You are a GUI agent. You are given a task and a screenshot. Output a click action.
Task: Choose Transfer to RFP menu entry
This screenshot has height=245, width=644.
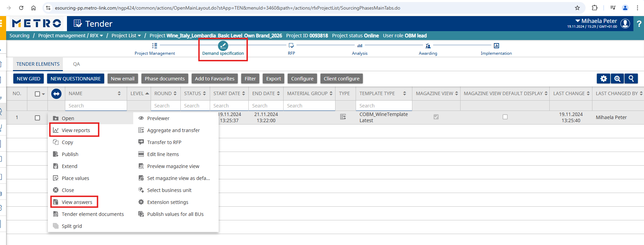click(164, 142)
